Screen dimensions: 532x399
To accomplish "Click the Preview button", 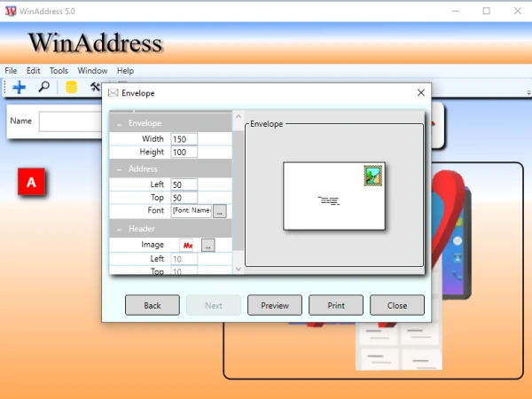I will [x=275, y=305].
